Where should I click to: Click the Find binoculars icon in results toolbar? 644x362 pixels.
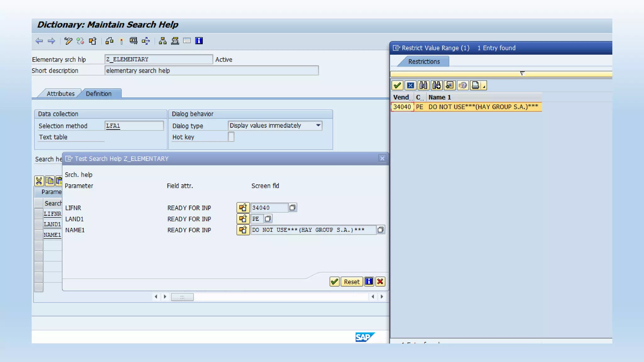pos(423,85)
